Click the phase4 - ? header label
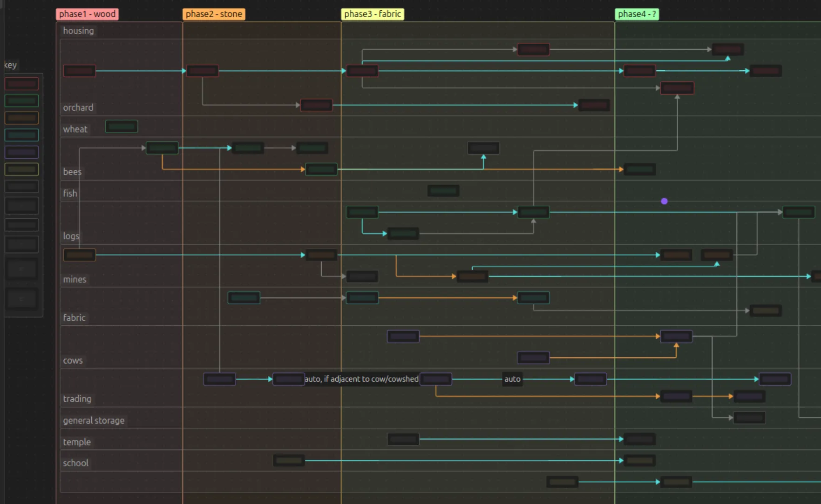Screen dimensions: 821x504 tap(637, 14)
